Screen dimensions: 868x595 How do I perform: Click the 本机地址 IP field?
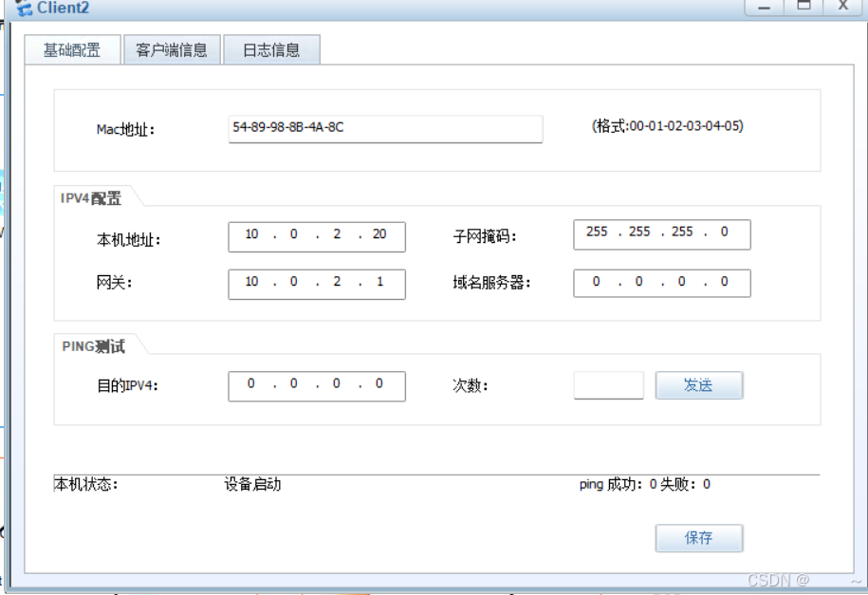coord(317,236)
